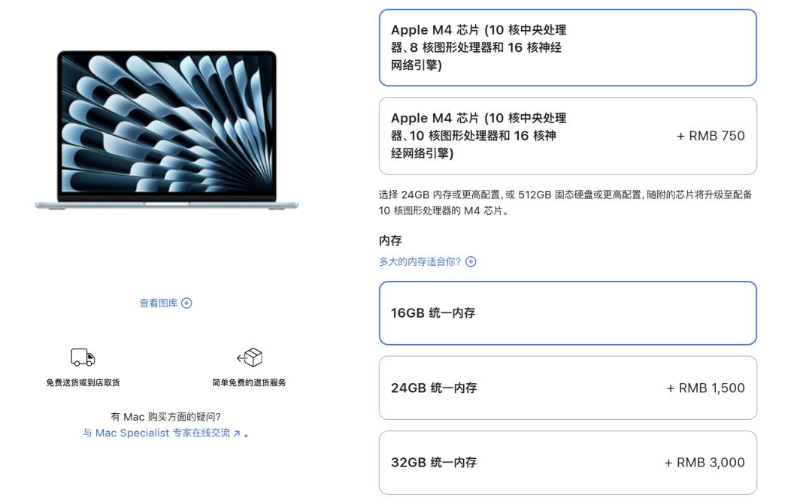Viewport: 812px width, 504px height.
Task: Click the delivery truck icon
Action: click(x=83, y=357)
